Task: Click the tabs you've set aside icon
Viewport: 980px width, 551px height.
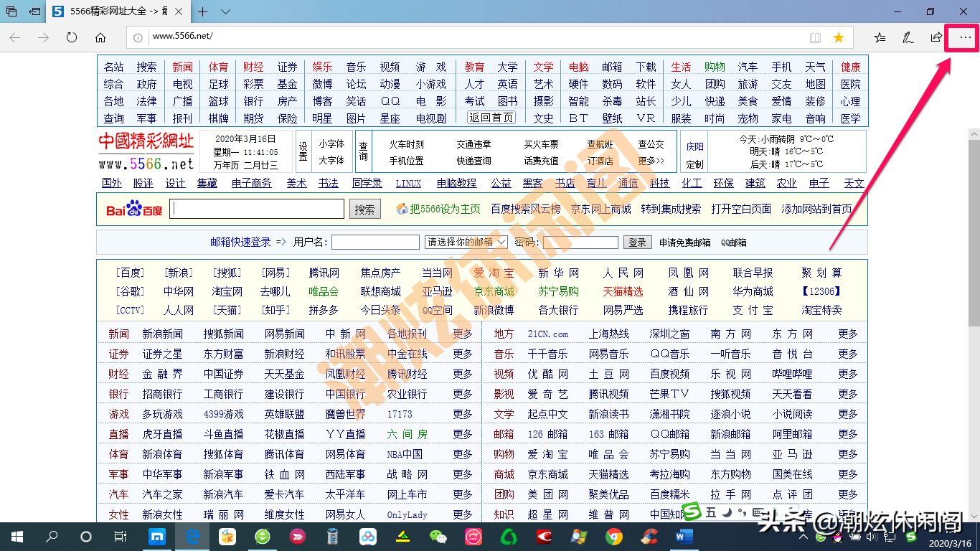Action: coord(11,11)
